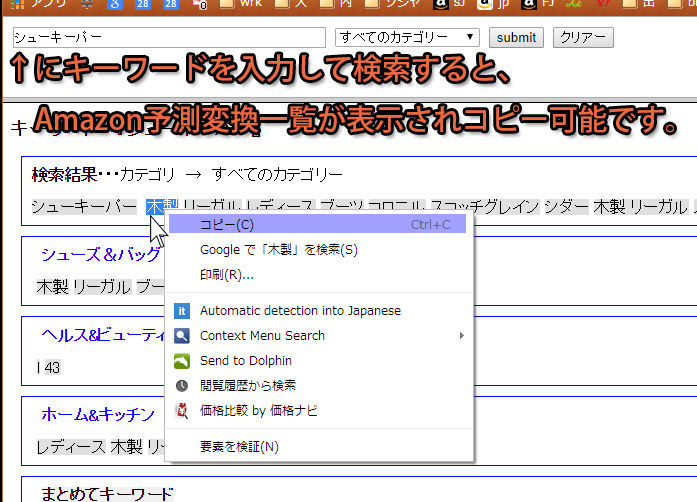Click the 価格ナビ extension icon
697x502 pixels.
coord(182,411)
